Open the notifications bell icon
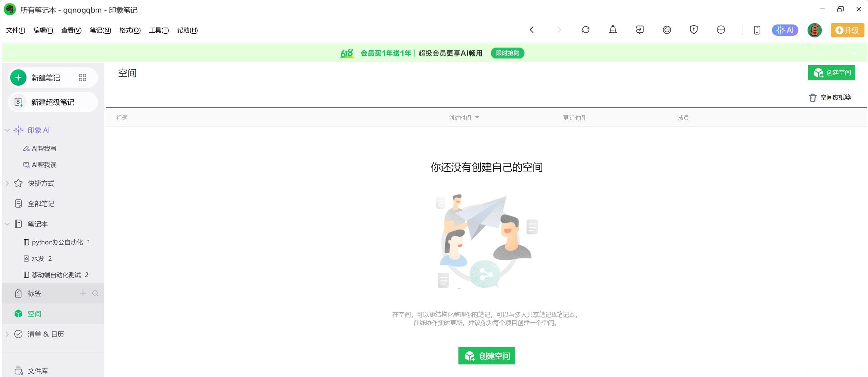The width and height of the screenshot is (868, 377). coord(613,30)
